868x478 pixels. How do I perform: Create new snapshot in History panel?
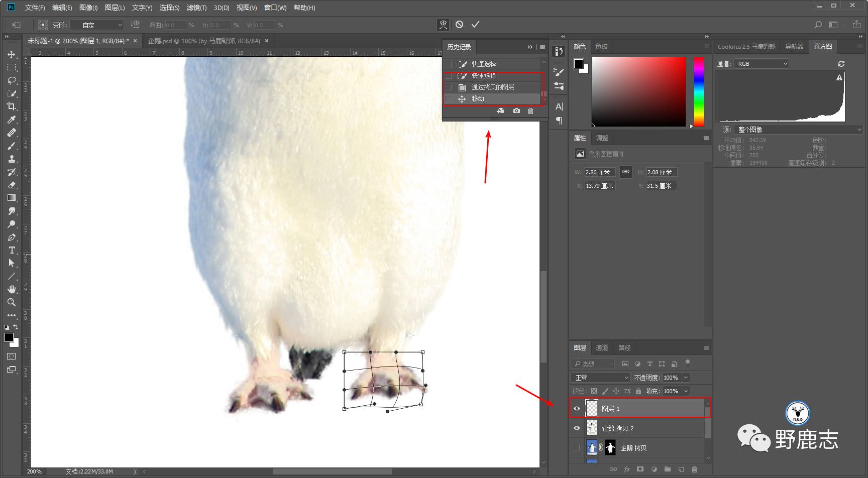click(x=516, y=111)
